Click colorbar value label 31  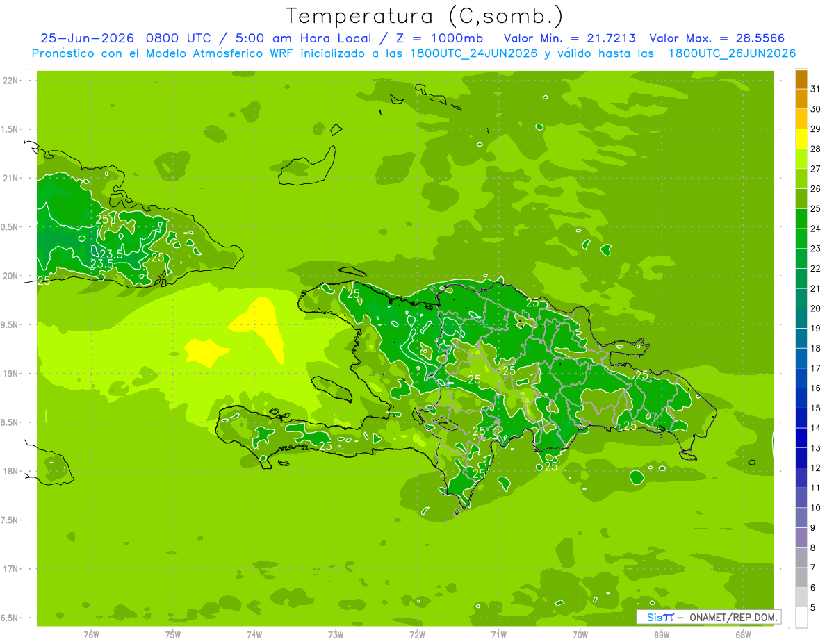click(815, 89)
